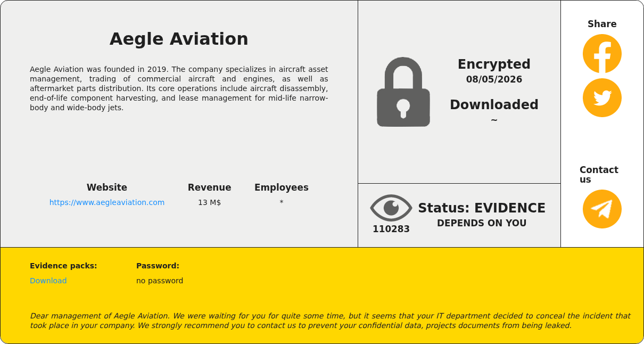
Task: Click the employees asterisk value
Action: click(x=282, y=202)
